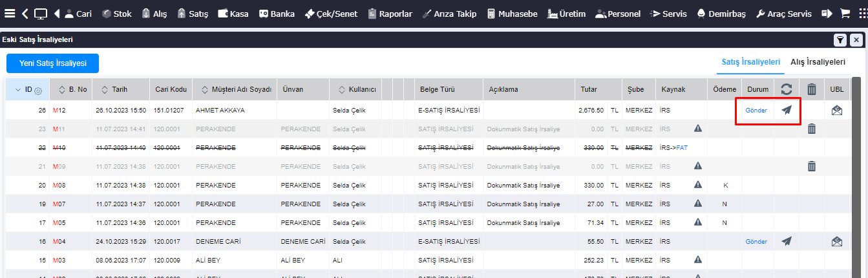Open the Muhasebe menu
This screenshot has width=868, height=278.
pyautogui.click(x=512, y=14)
